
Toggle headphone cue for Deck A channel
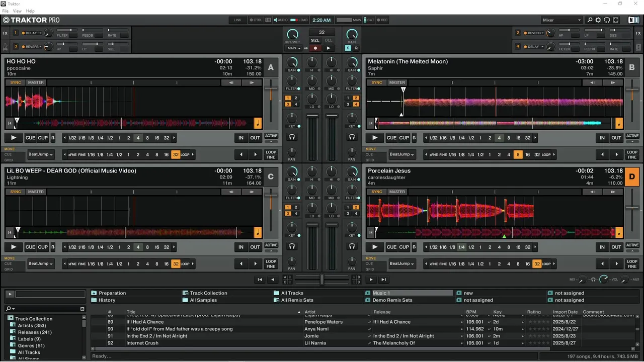pos(292,137)
